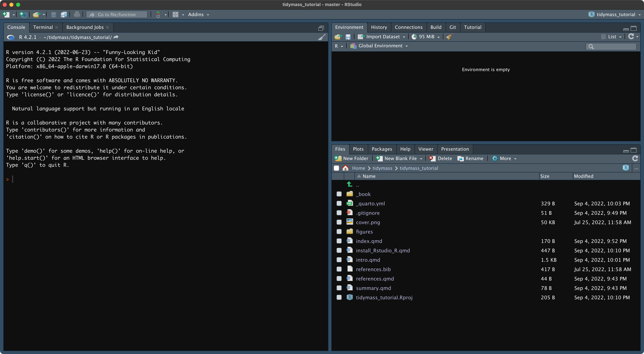Click the New Folder button
Image resolution: width=644 pixels, height=354 pixels.
351,158
